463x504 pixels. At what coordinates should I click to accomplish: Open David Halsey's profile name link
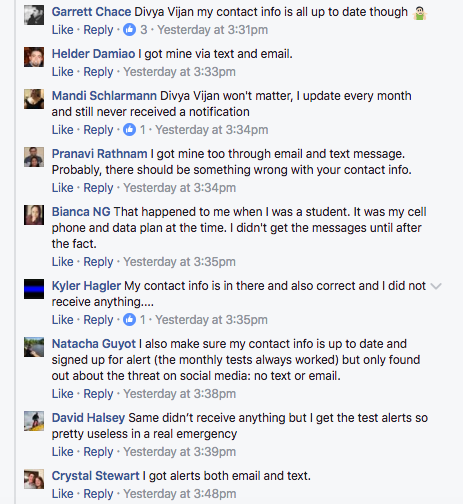[88, 418]
